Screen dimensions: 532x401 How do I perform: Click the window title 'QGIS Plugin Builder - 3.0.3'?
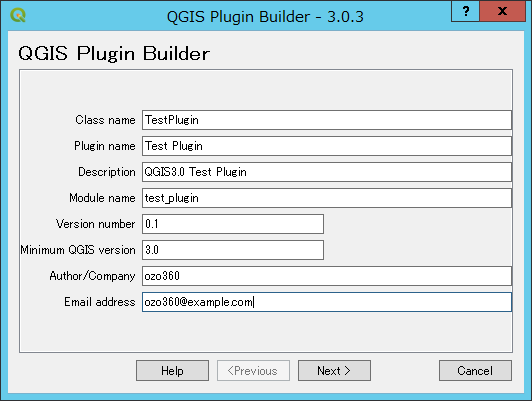pyautogui.click(x=265, y=17)
